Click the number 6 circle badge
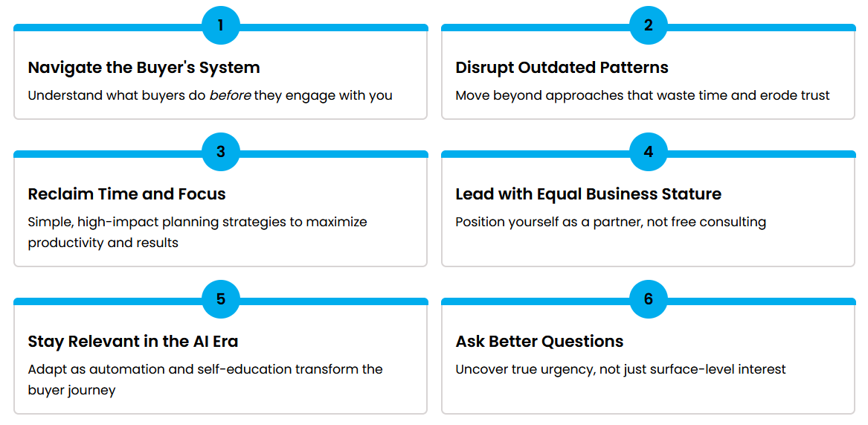The height and width of the screenshot is (425, 868). 649,299
